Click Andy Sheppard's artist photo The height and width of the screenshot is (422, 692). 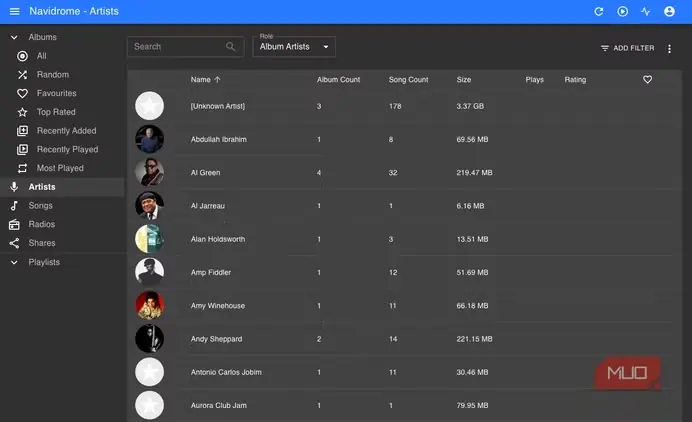tap(149, 339)
